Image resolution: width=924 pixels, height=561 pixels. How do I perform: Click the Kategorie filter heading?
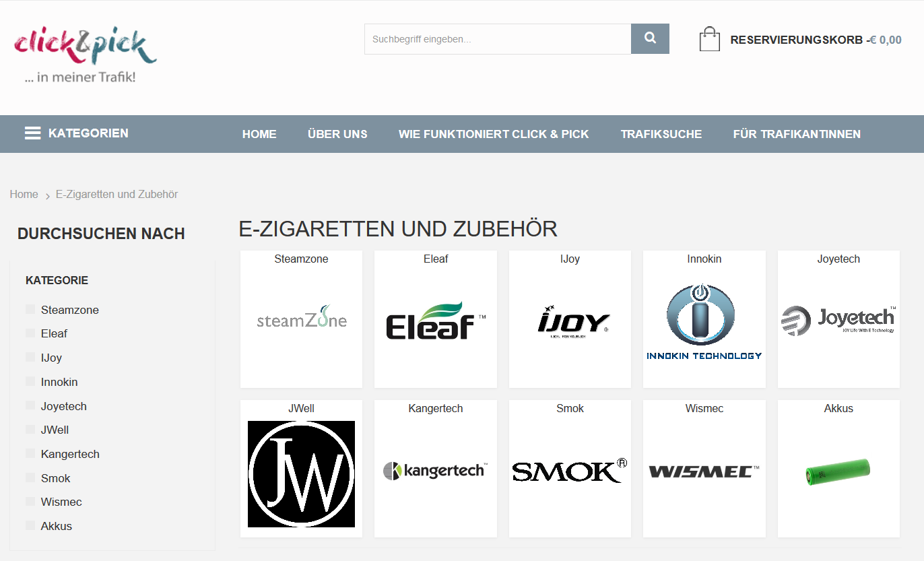[57, 280]
